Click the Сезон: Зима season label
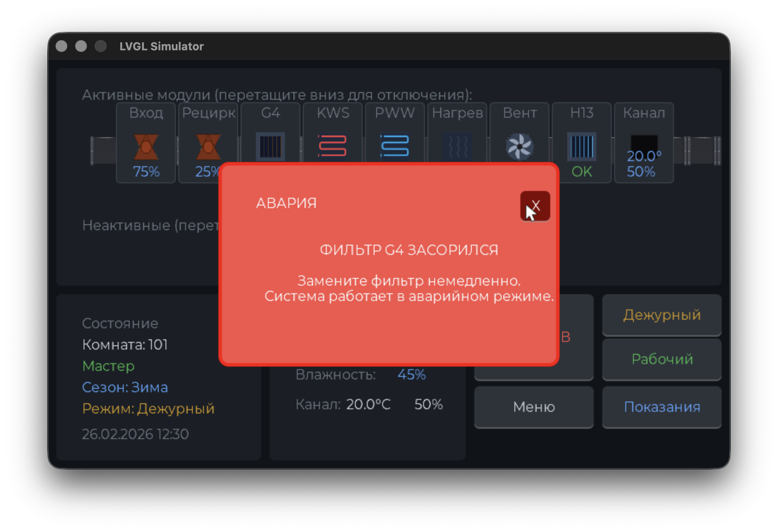Viewport: 778px width, 532px height. [125, 387]
